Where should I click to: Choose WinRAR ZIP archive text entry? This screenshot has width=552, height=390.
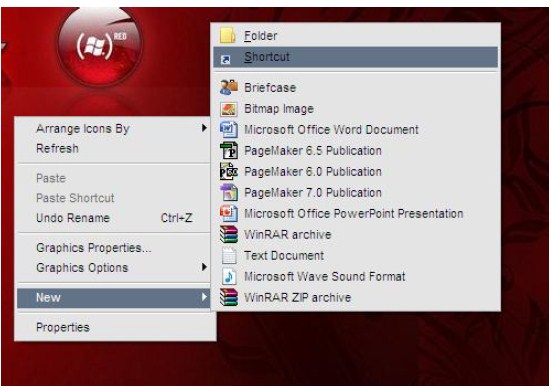tap(297, 297)
